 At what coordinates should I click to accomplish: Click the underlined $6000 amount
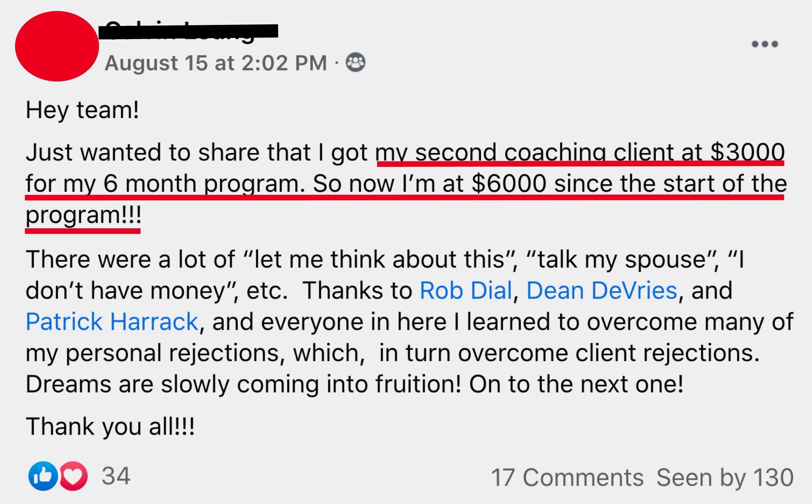509,184
